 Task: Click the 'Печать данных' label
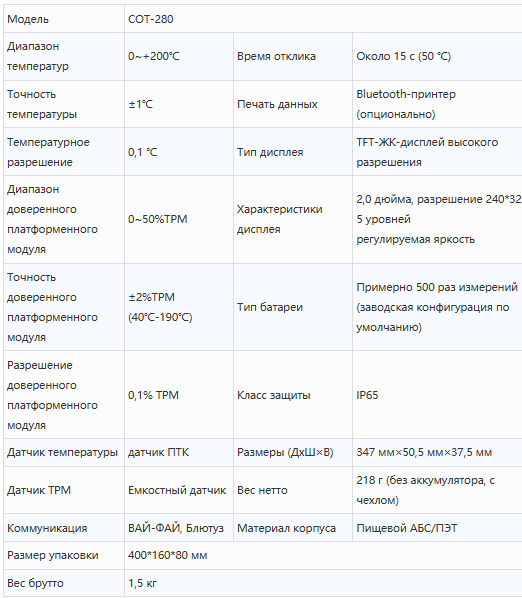tap(277, 104)
